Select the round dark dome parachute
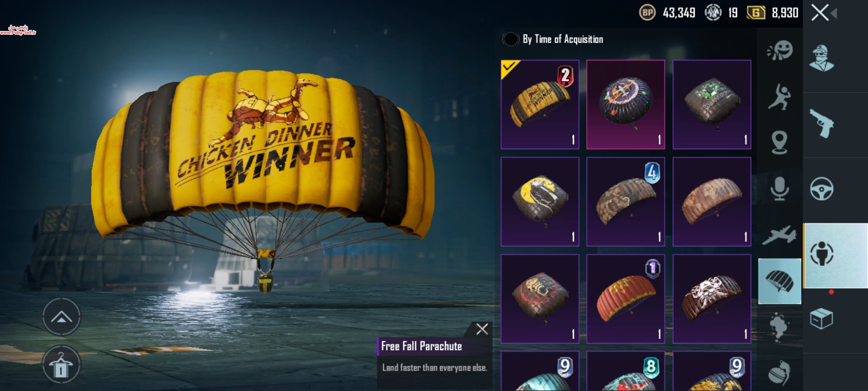 pos(626,105)
